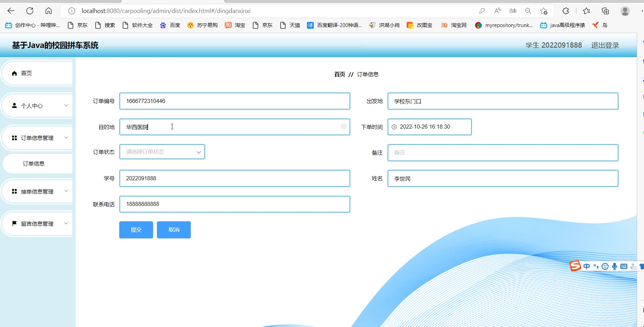Image resolution: width=644 pixels, height=327 pixels.
Task: Open the IME soft keyboard icon
Action: coord(624,266)
